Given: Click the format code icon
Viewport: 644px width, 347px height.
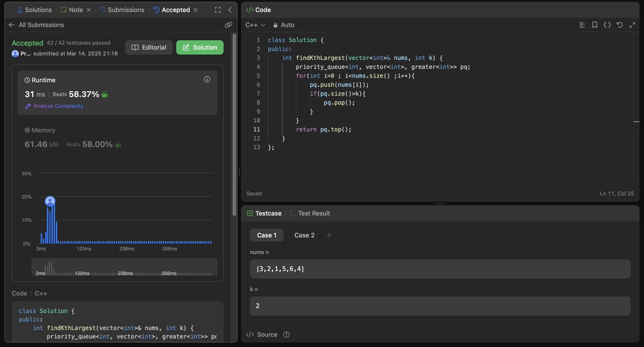Looking at the screenshot, I should tap(582, 25).
